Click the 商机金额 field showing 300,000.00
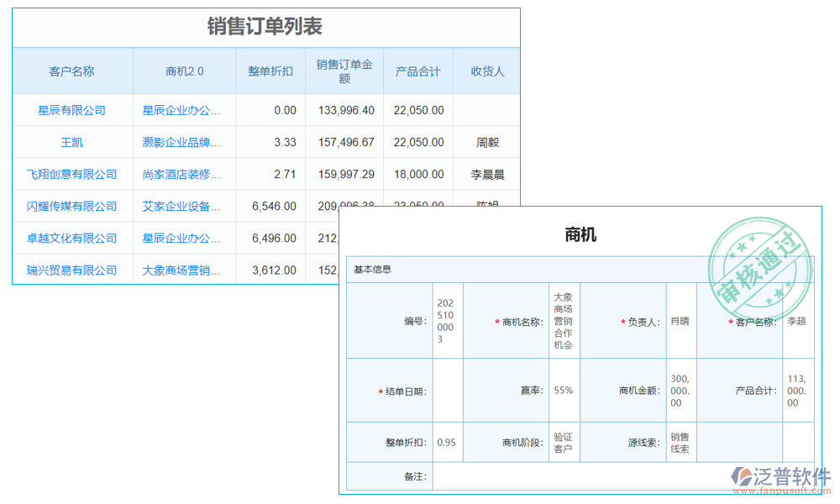This screenshot has width=840, height=504. pyautogui.click(x=680, y=390)
